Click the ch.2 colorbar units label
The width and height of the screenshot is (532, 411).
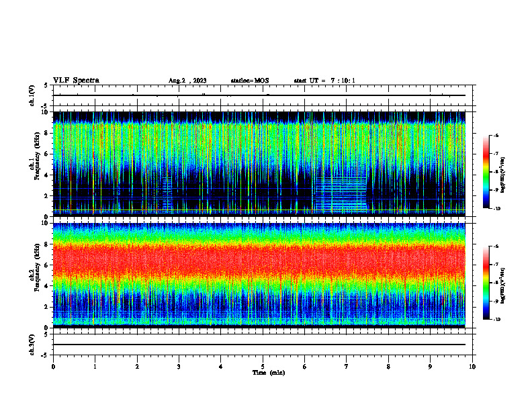click(x=503, y=285)
